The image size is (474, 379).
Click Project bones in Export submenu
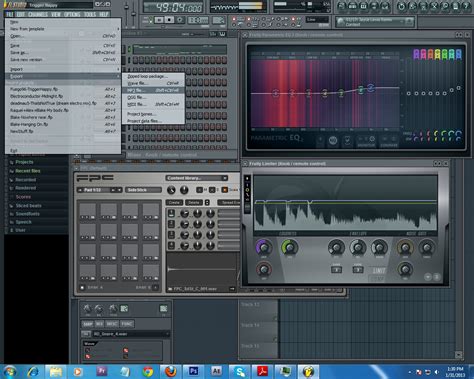point(153,114)
